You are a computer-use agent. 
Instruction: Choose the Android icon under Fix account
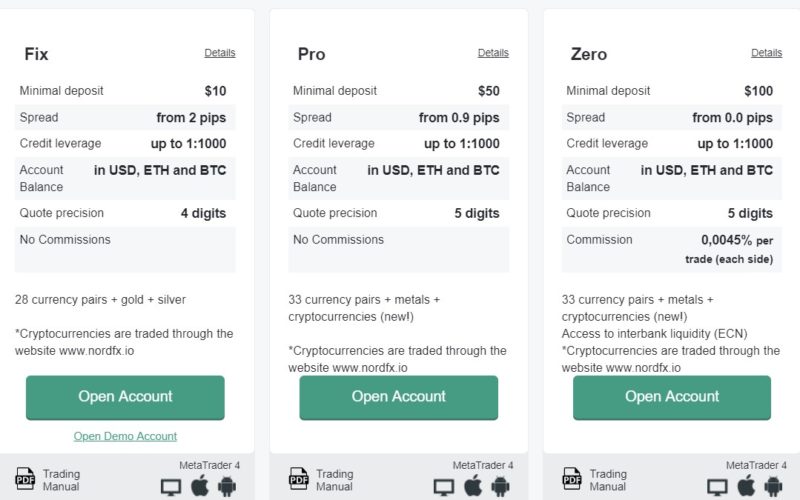coord(227,486)
